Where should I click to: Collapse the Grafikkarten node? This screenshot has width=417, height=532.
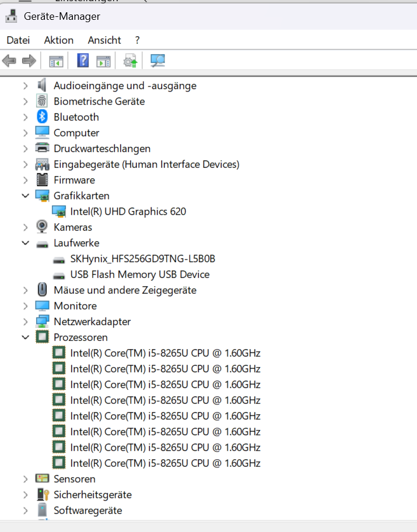pos(26,196)
